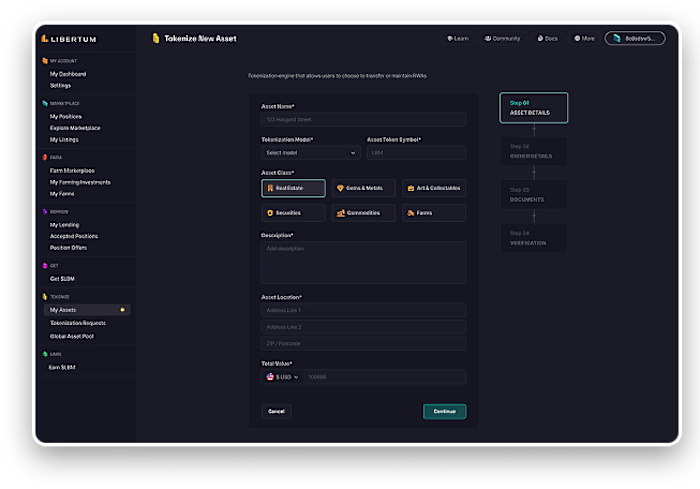Select the Securities asset class
Viewport: 700px width, 489px height.
293,213
